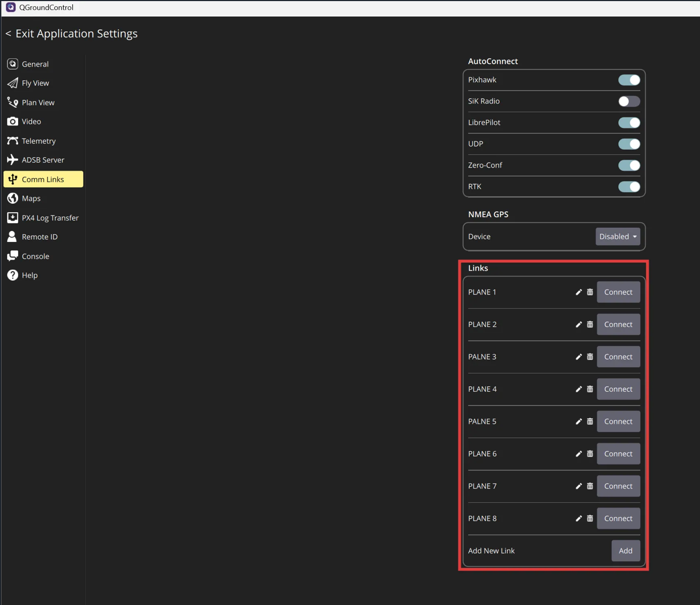Image resolution: width=700 pixels, height=605 pixels.
Task: Select the Console page
Action: [43, 256]
